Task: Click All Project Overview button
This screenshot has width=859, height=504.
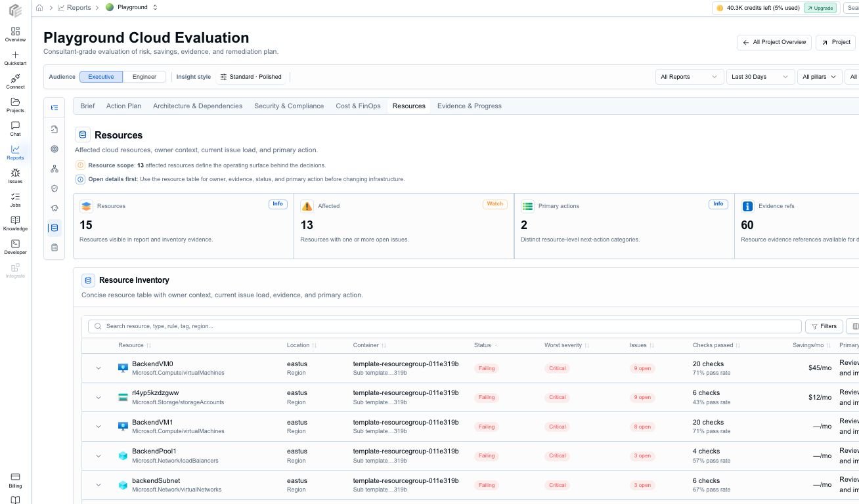Action: click(x=774, y=42)
